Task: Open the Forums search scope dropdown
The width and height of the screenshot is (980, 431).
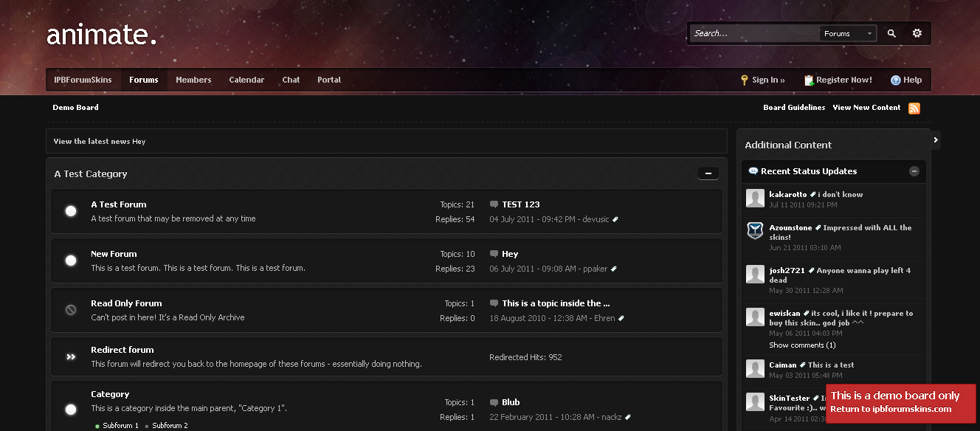Action: click(x=848, y=34)
